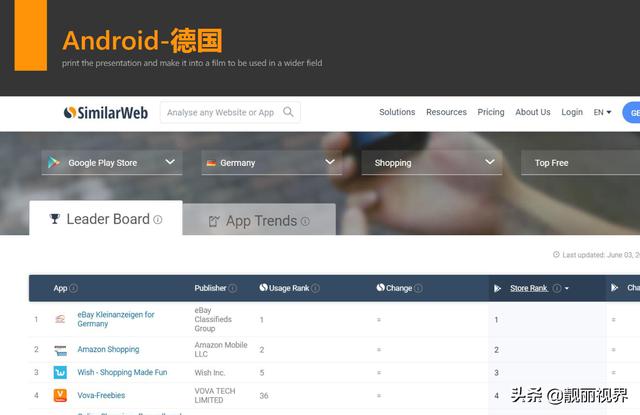Click the VOVA TECH LIMITED publisher text
Image resolution: width=640 pixels, height=415 pixels.
215,395
